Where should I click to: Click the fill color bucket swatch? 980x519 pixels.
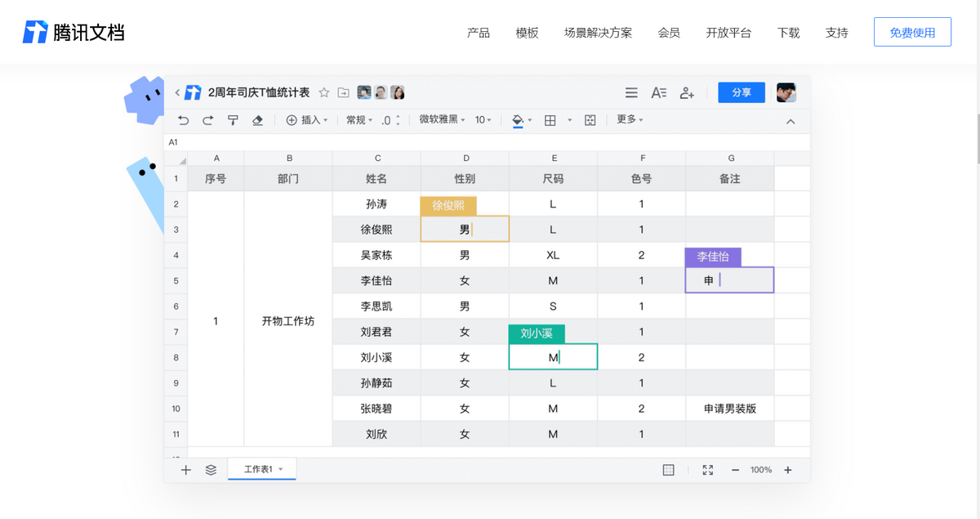click(x=517, y=120)
